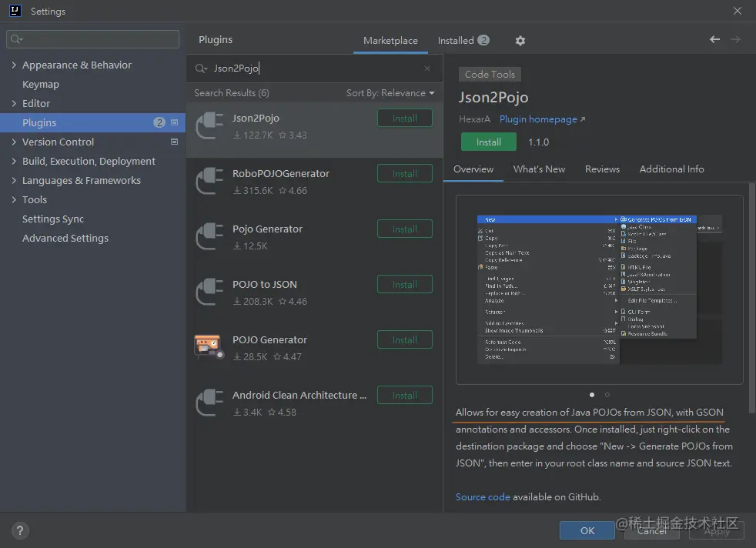Select Plugins in the settings tree
This screenshot has width=756, height=548.
click(x=92, y=122)
